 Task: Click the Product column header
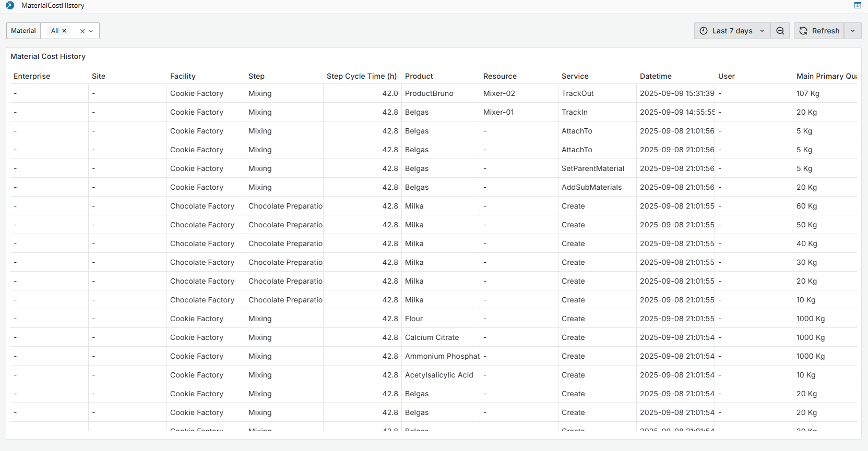click(x=419, y=76)
